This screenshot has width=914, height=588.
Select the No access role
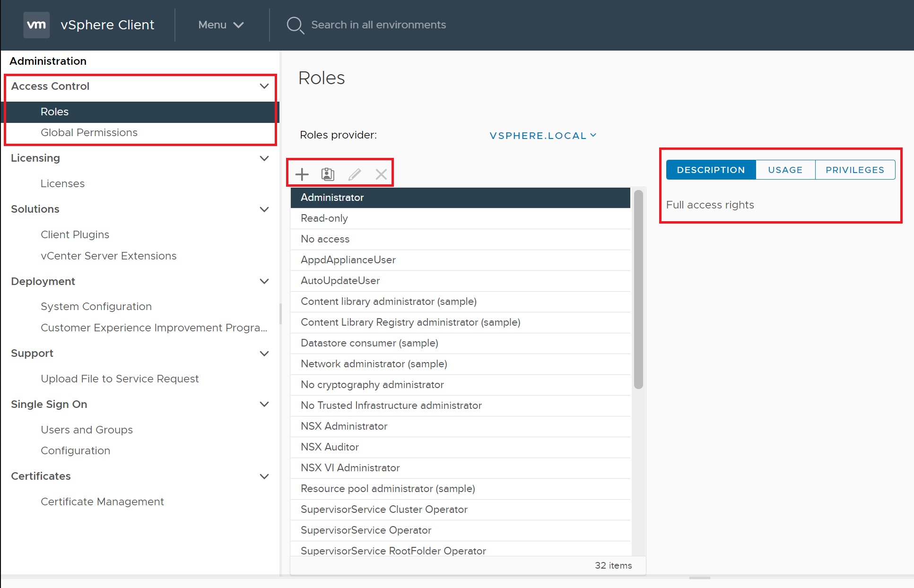461,239
